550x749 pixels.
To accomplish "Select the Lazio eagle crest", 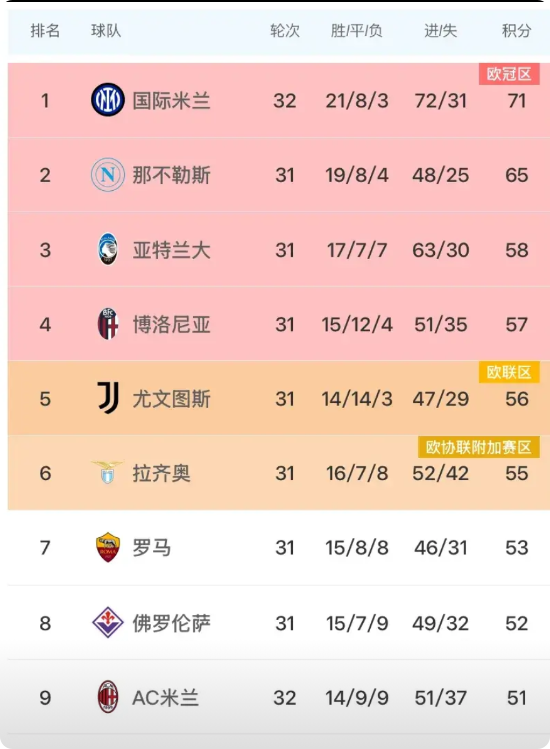I will tap(107, 473).
